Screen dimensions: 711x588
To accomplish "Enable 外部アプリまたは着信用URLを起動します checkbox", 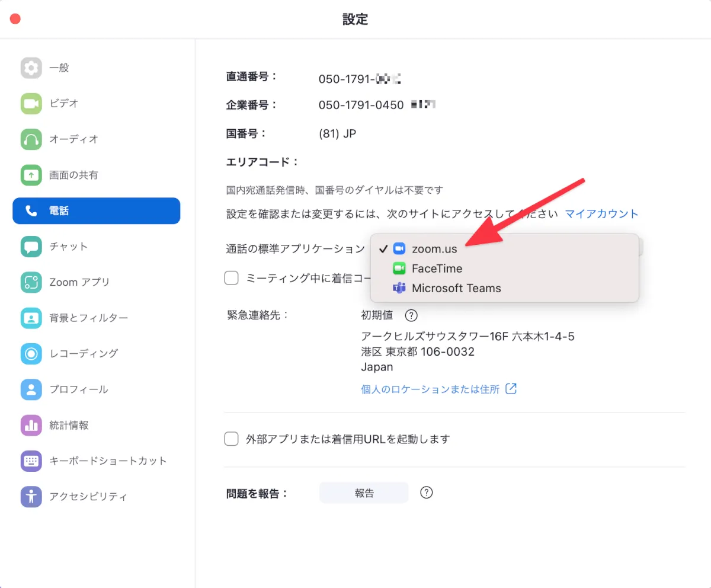I will click(231, 439).
